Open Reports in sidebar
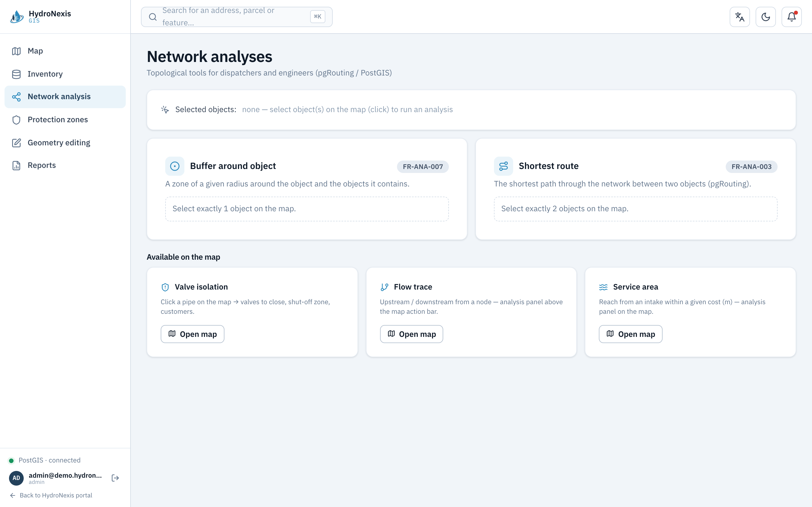 click(65, 165)
